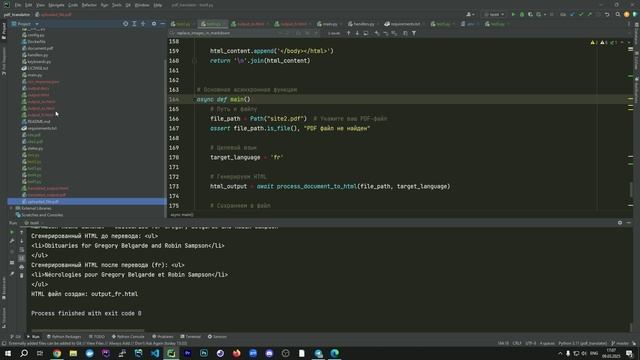Viewport: 640px width, 360px height.
Task: Open the Problems tool window tab
Action: click(163, 337)
